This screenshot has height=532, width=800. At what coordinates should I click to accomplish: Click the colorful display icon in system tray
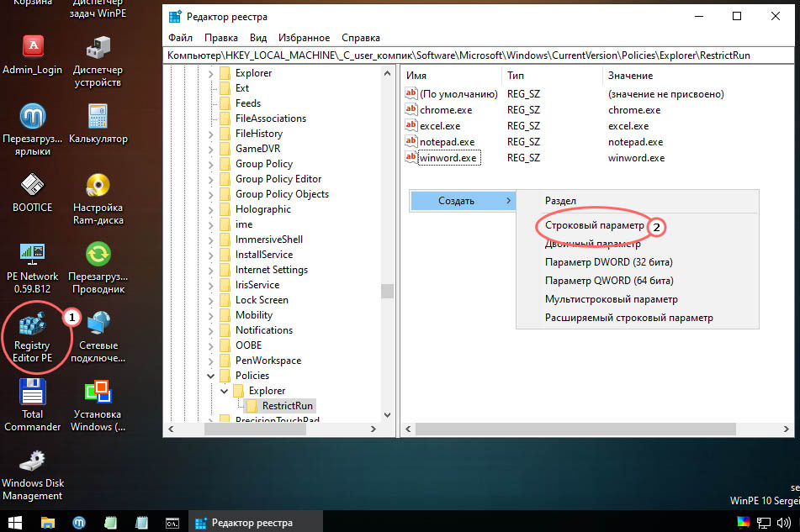744,522
